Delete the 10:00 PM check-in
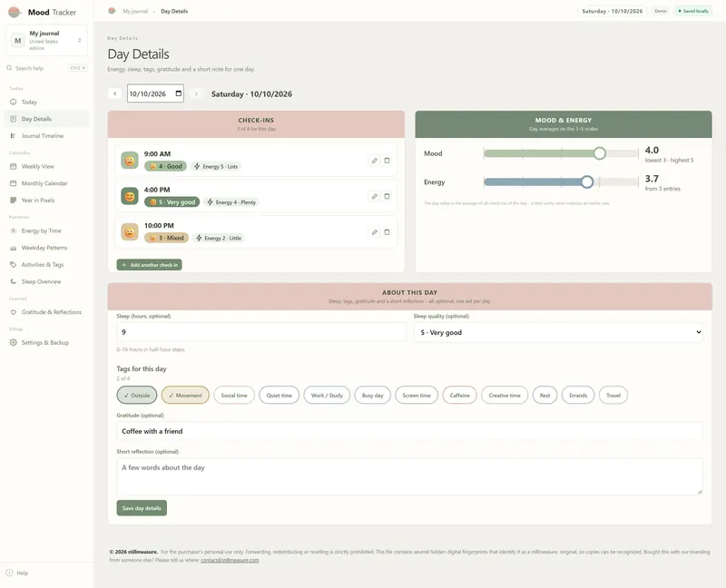This screenshot has width=726, height=588. point(388,232)
